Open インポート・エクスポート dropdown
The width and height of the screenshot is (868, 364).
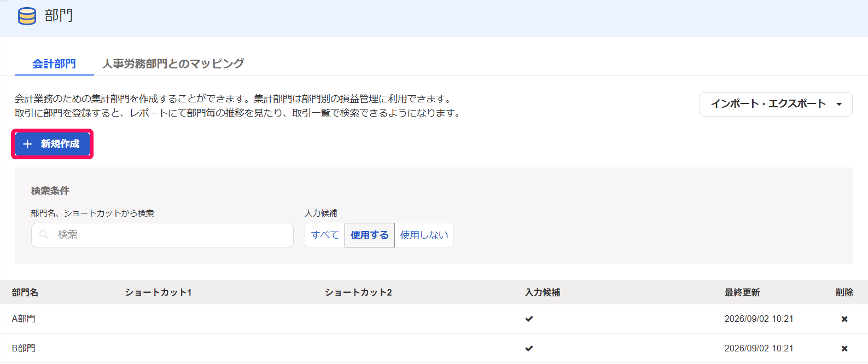point(776,104)
